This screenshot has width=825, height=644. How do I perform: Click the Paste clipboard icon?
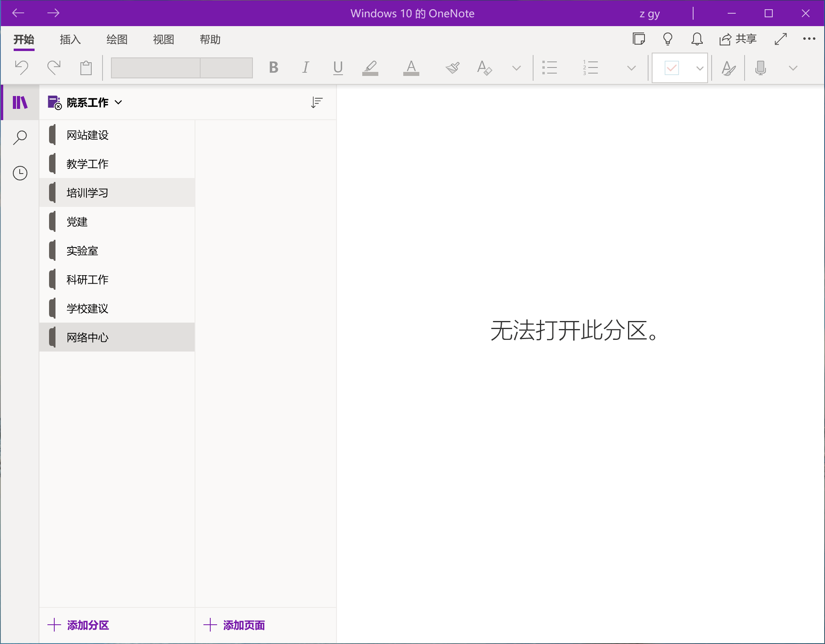86,67
